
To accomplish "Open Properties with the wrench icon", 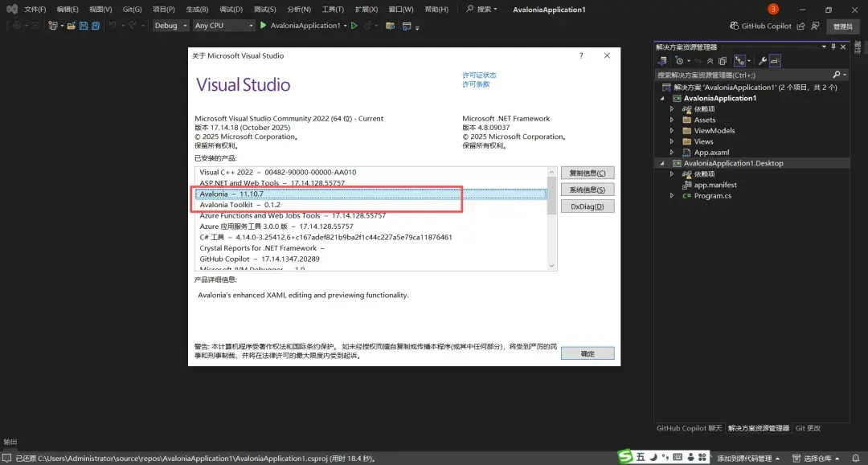I will 763,60.
